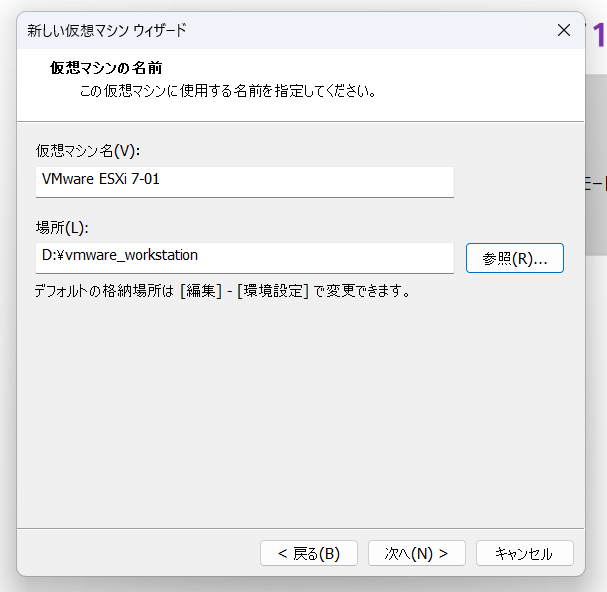This screenshot has height=592, width=607.
Task: Click the [環境設定] text in the hint
Action: (x=272, y=292)
